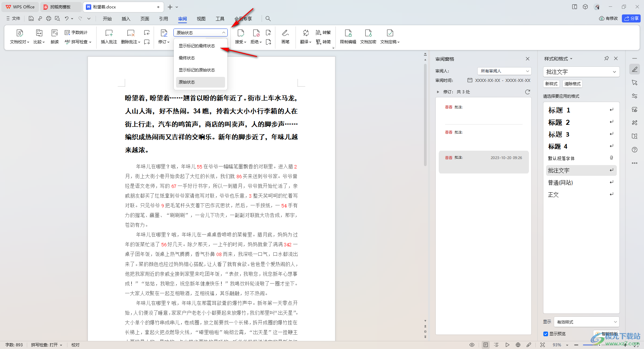The image size is (644, 349).
Task: Go to next comment icon
Action: 147,42
